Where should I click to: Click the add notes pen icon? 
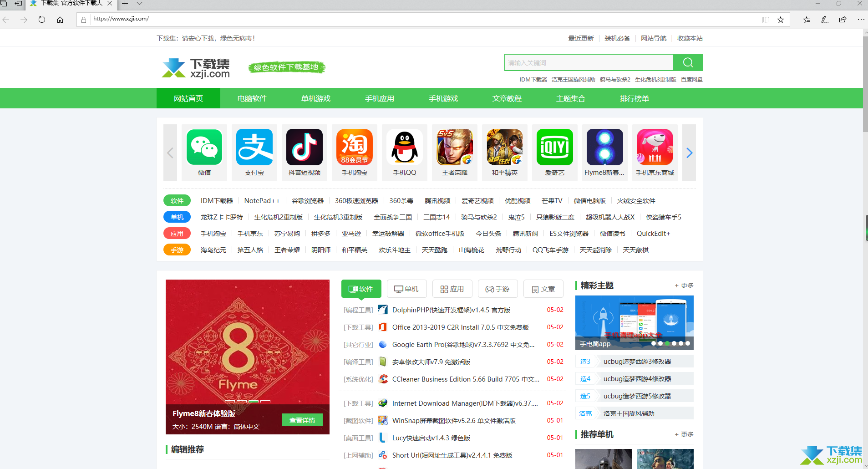[x=824, y=20]
